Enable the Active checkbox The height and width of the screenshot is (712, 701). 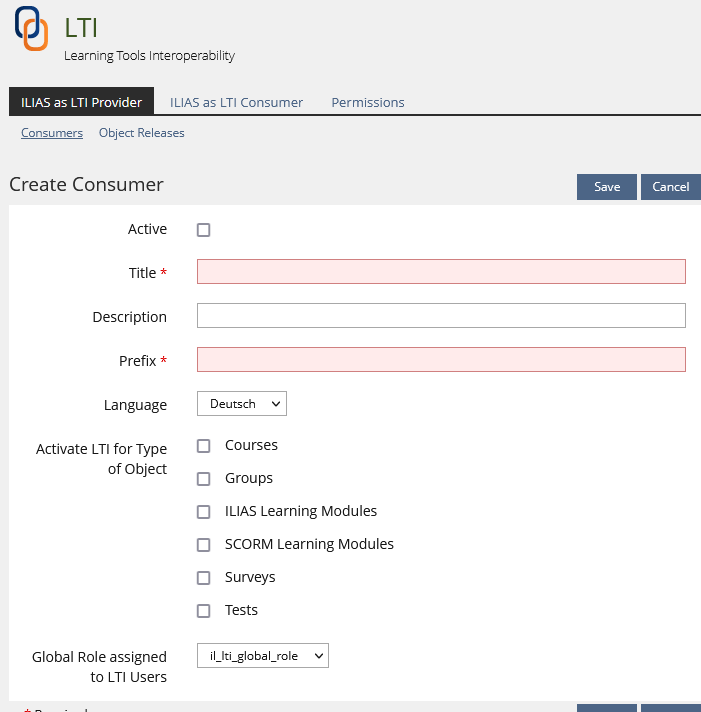pos(204,230)
